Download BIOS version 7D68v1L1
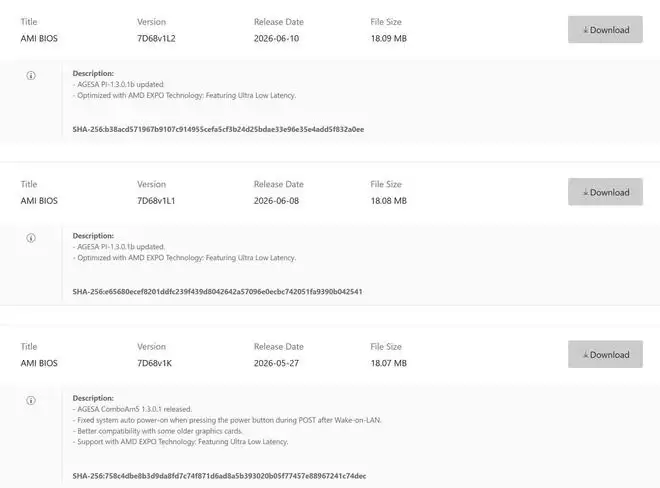This screenshot has height=488, width=660. [x=605, y=192]
